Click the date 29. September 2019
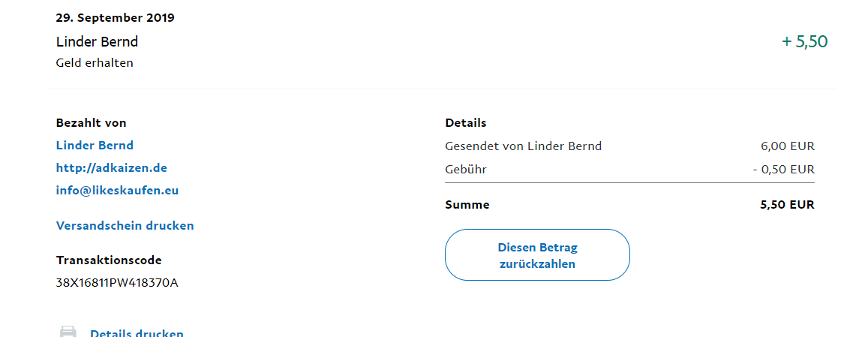This screenshot has width=868, height=337. click(115, 18)
